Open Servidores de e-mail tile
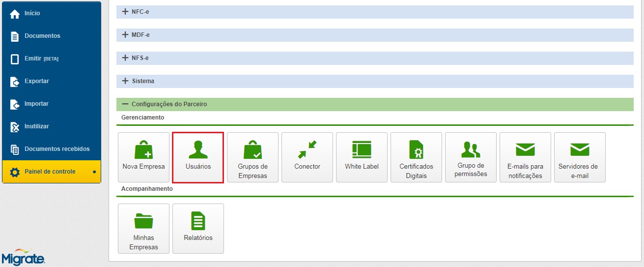644x267 pixels. tap(580, 157)
